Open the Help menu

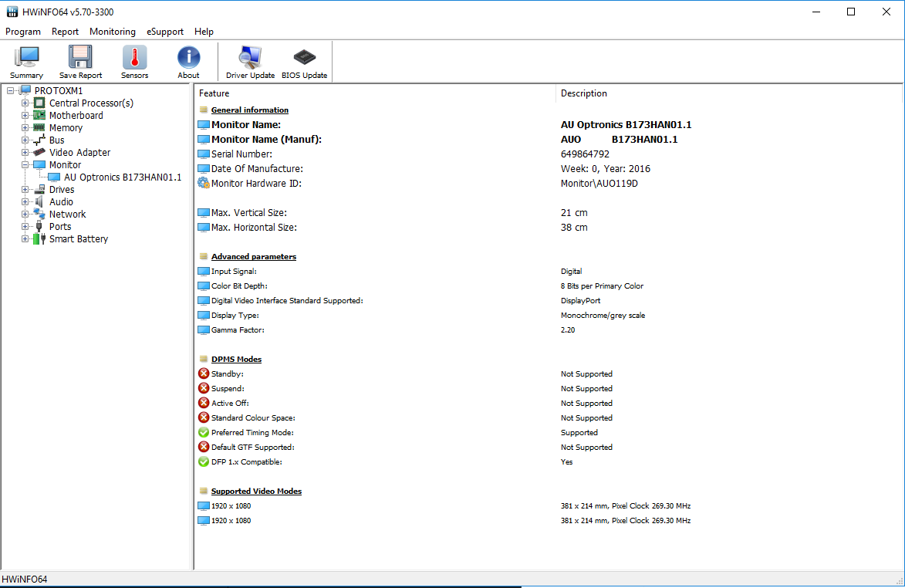pos(204,32)
